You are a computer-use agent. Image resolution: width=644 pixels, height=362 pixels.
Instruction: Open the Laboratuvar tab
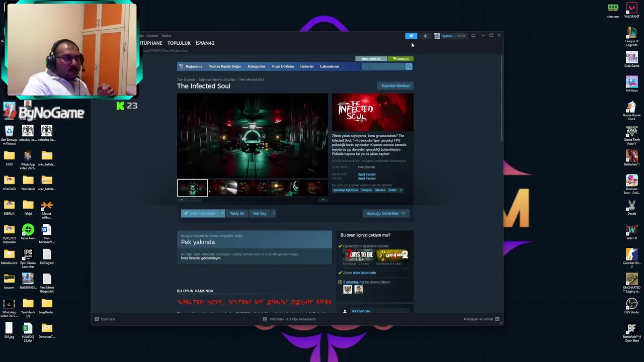(x=330, y=66)
